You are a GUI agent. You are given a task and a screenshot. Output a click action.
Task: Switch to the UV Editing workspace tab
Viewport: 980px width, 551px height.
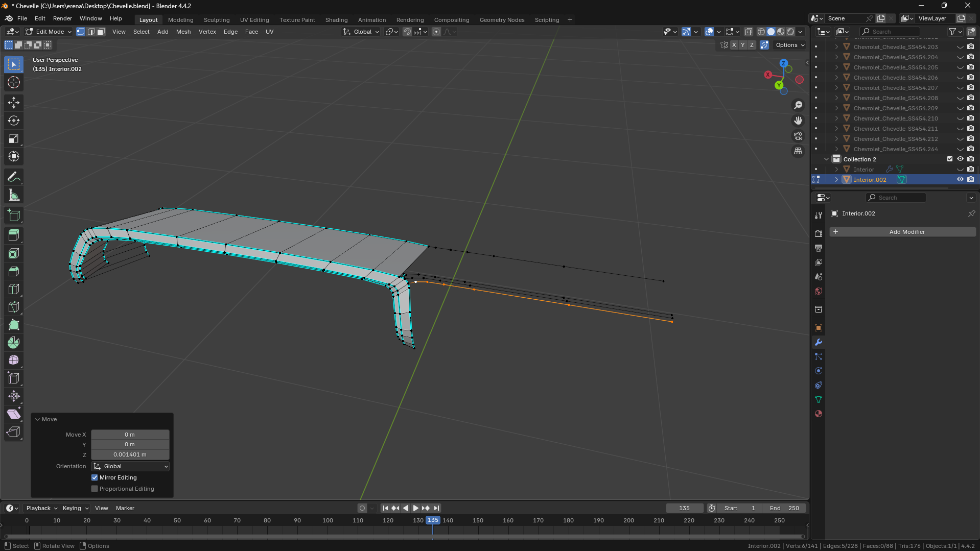(x=254, y=20)
